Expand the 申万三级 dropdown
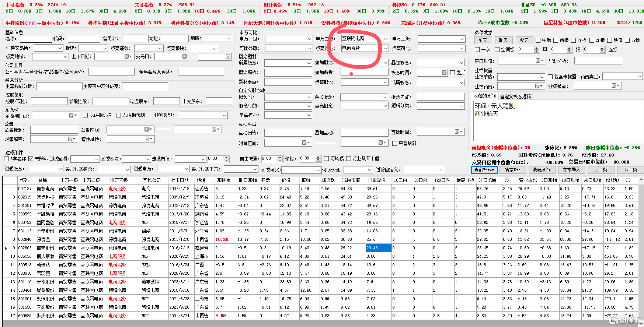This screenshot has height=327, width=644. (x=462, y=39)
